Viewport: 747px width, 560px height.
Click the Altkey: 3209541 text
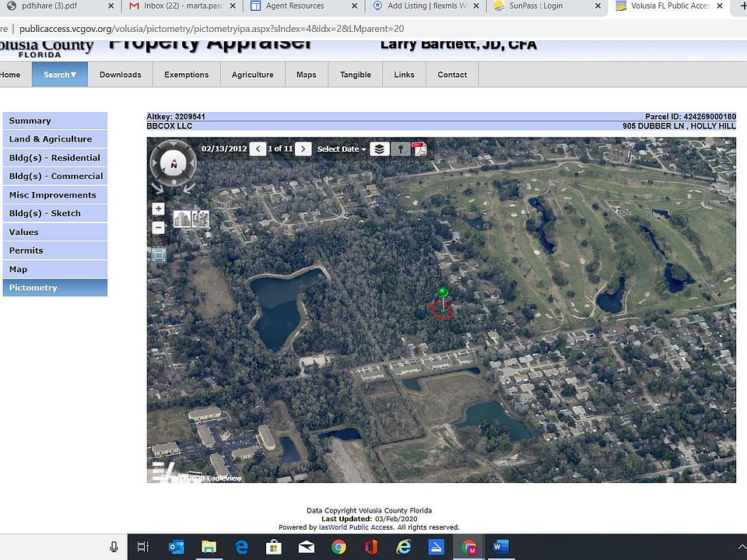click(176, 117)
